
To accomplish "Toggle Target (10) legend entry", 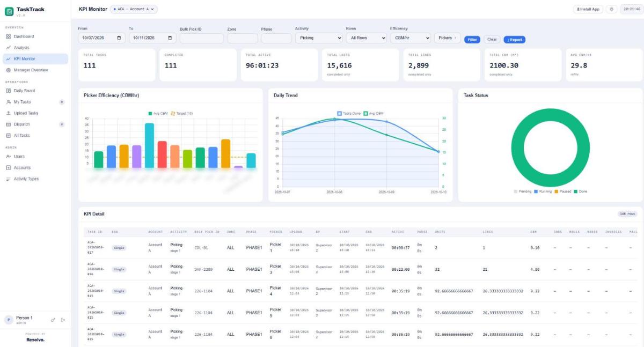I will pos(181,113).
